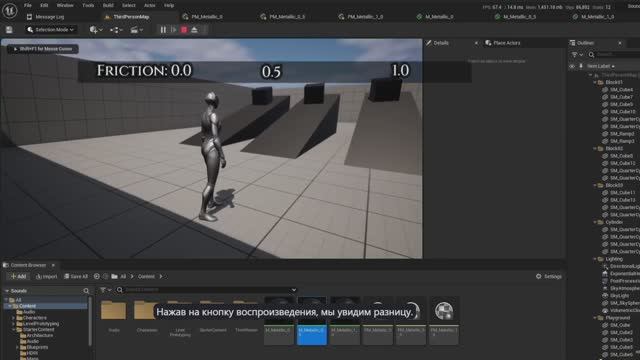Image resolution: width=640 pixels, height=360 pixels.
Task: Expand the LevelPrototyping folder tree arrow
Action: (13, 324)
